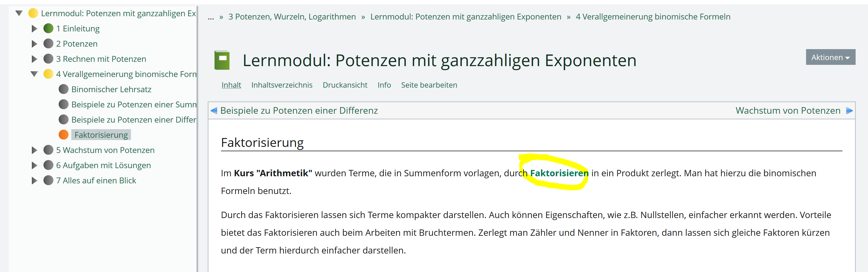This screenshot has height=272, width=868.
Task: Open the Aktionen dropdown
Action: coord(830,57)
